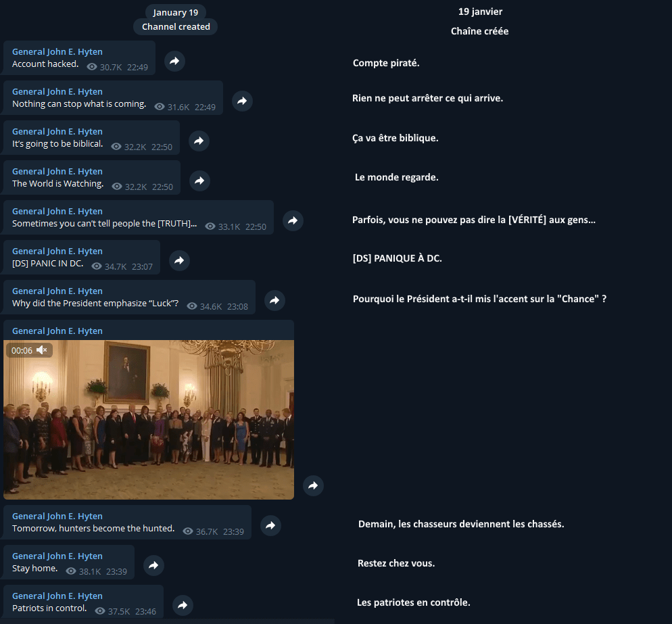Share the video post using its arrow
672x624 pixels.
coord(313,485)
